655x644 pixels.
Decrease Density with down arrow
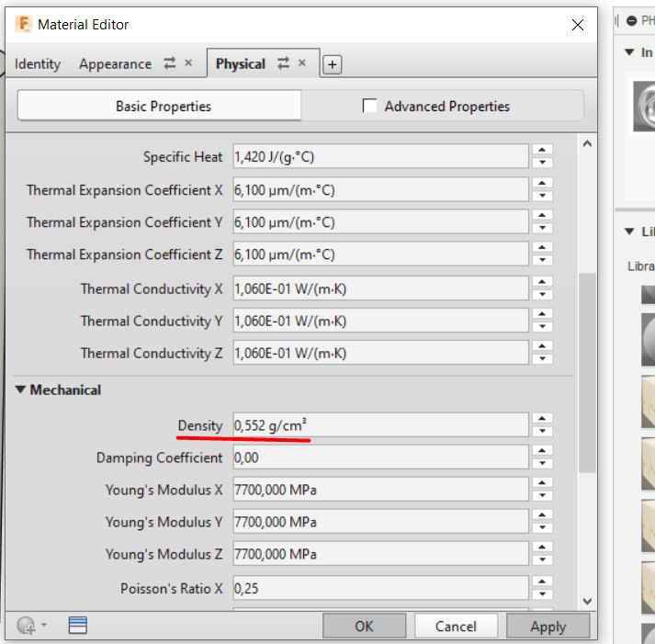(542, 431)
